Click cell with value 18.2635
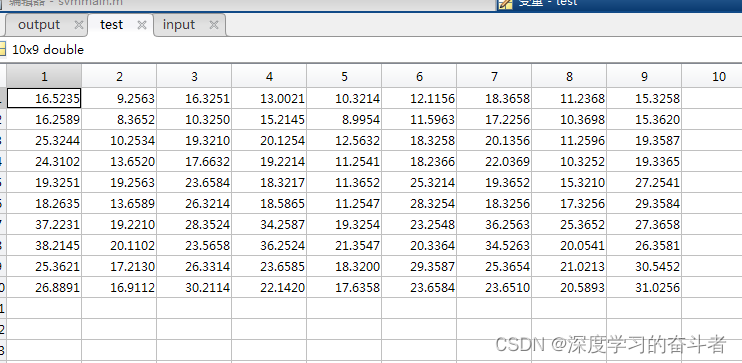Image resolution: width=742 pixels, height=363 pixels. coord(44,204)
